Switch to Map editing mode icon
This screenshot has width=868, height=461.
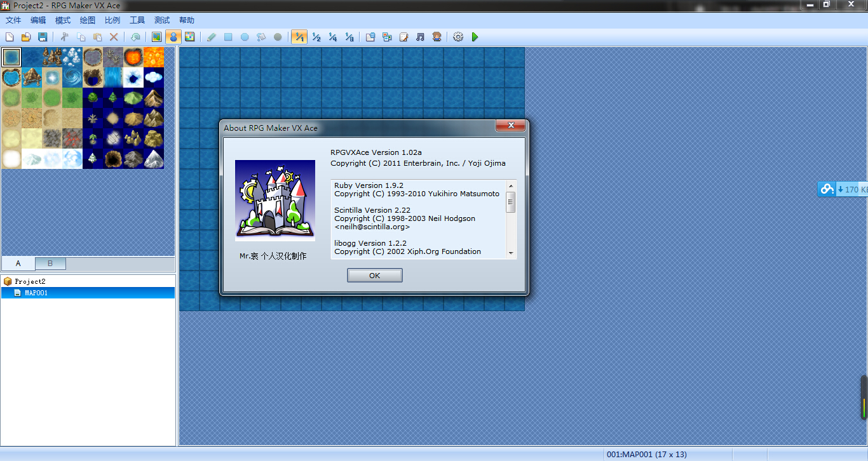156,37
